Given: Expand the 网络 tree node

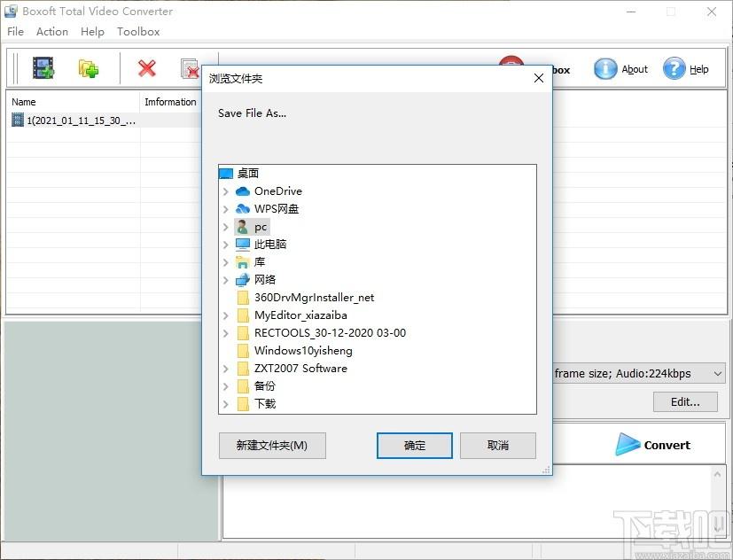Looking at the screenshot, I should click(226, 280).
